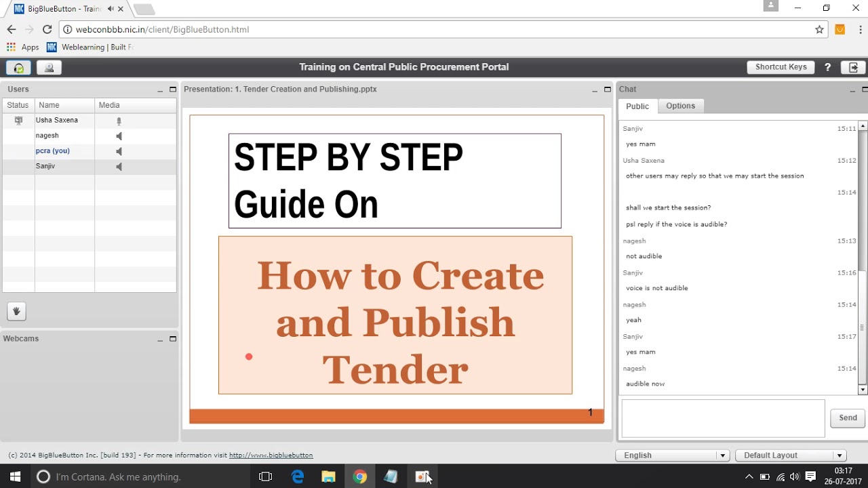Click the Send chat button

pos(848,418)
